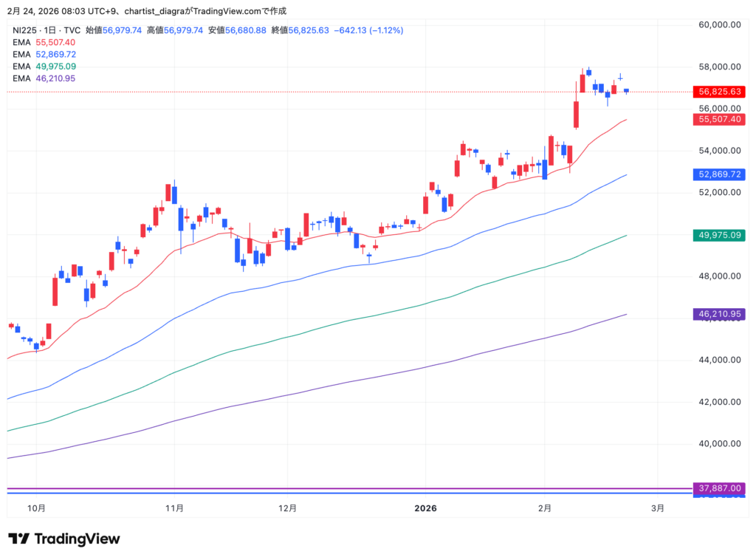Screen dimensions: 756x560
Task: Click the red EMA 55,507.40 legend entry
Action: [x=44, y=42]
